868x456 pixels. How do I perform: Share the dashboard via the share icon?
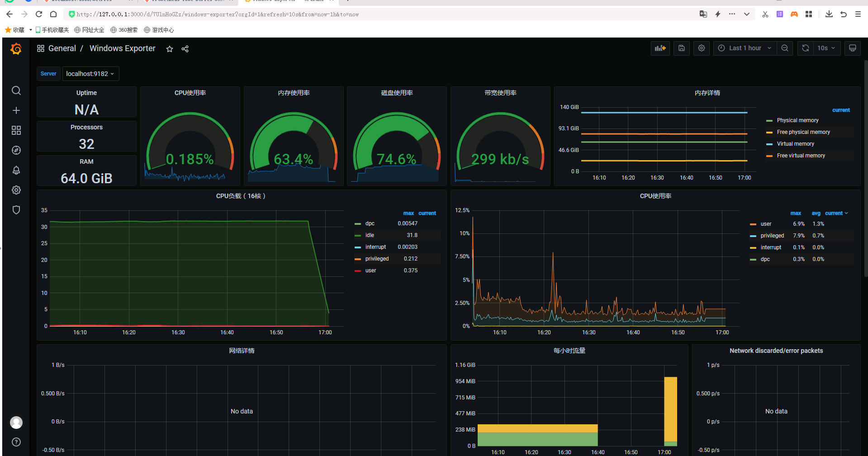(x=185, y=49)
